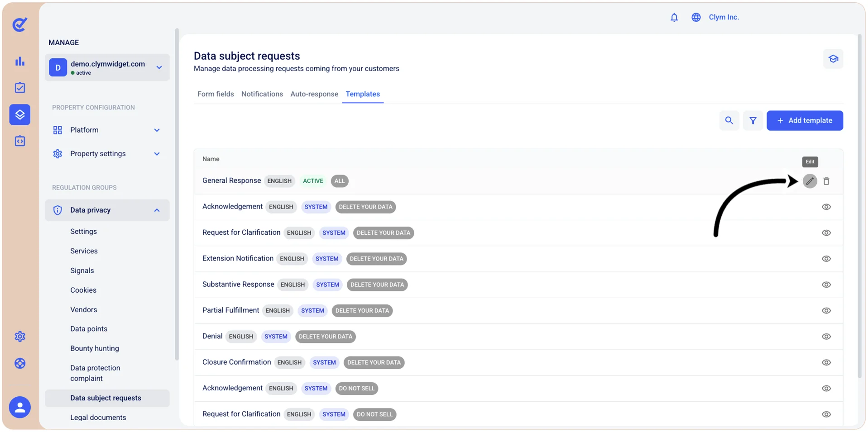868x432 pixels.
Task: Click the graduation cap help icon
Action: click(x=833, y=59)
